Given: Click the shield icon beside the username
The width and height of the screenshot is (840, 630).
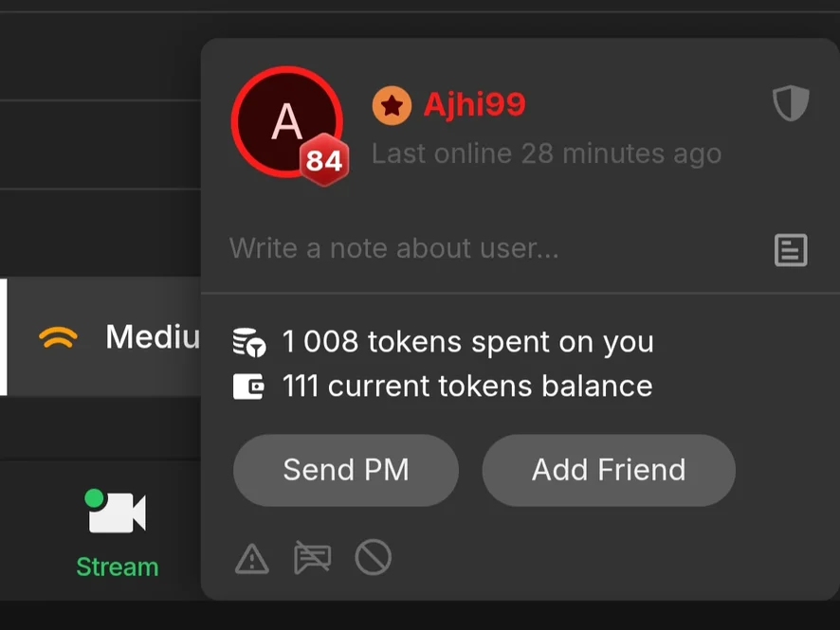Looking at the screenshot, I should pyautogui.click(x=791, y=103).
